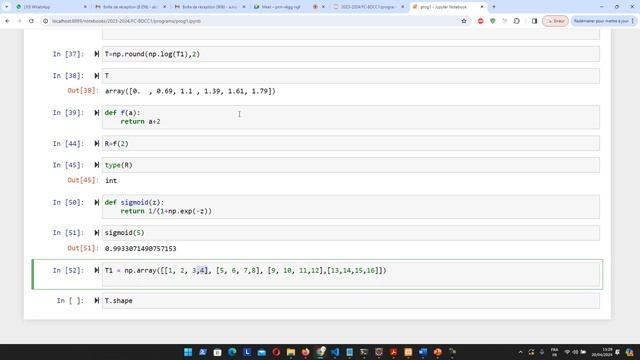Run cell In [51] sigmoid(5)
Screen dimensions: 640x360
pyautogui.click(x=97, y=233)
